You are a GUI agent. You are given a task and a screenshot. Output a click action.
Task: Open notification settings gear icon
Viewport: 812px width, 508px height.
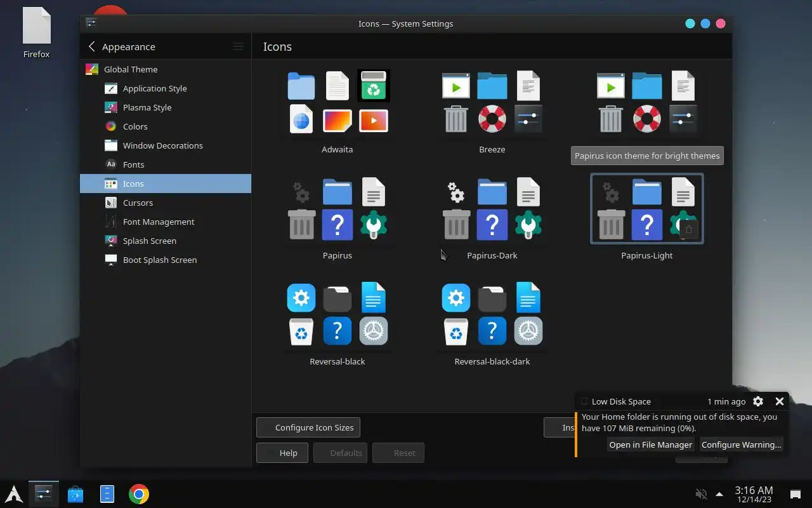tap(758, 401)
